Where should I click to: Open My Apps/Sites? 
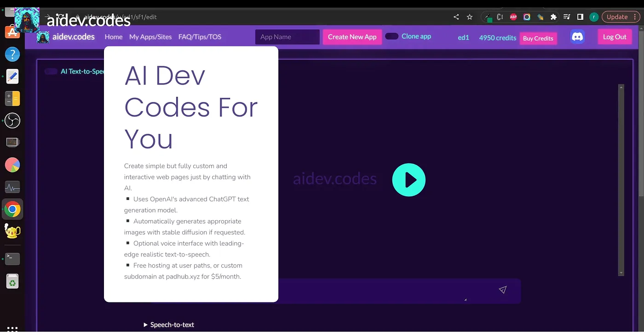(150, 37)
